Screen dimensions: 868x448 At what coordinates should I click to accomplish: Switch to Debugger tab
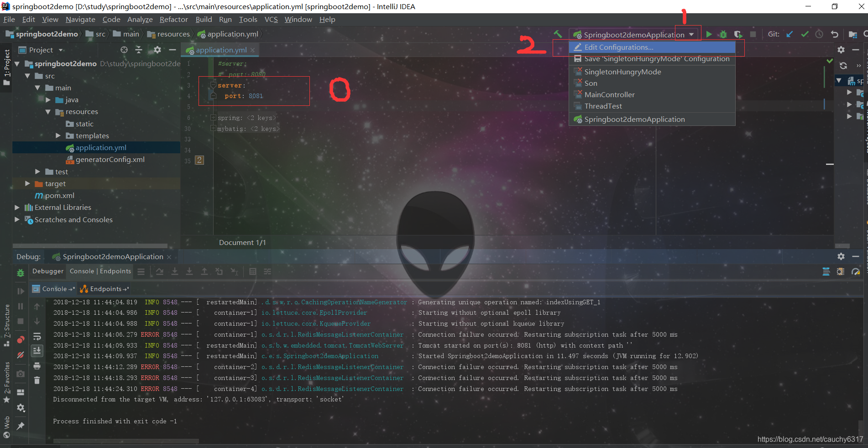coord(48,271)
